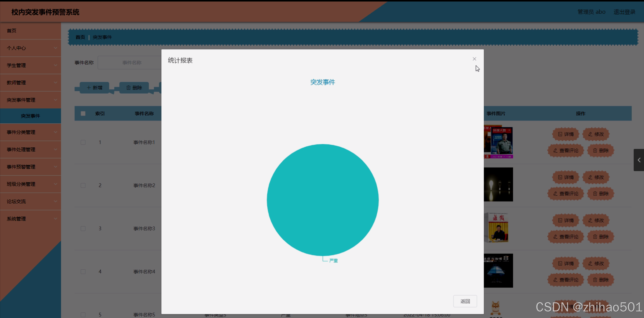Open 查看评论 for row 3
The width and height of the screenshot is (644, 318).
tap(565, 237)
